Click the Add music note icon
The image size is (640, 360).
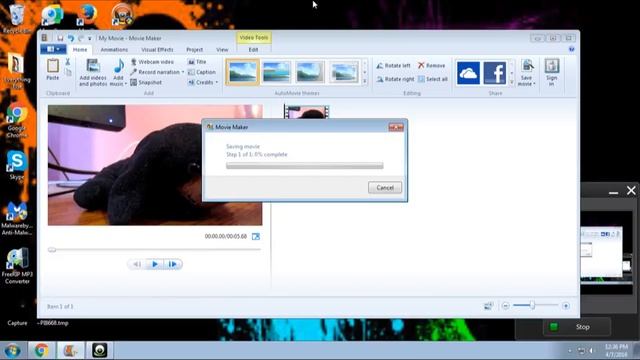[x=118, y=66]
